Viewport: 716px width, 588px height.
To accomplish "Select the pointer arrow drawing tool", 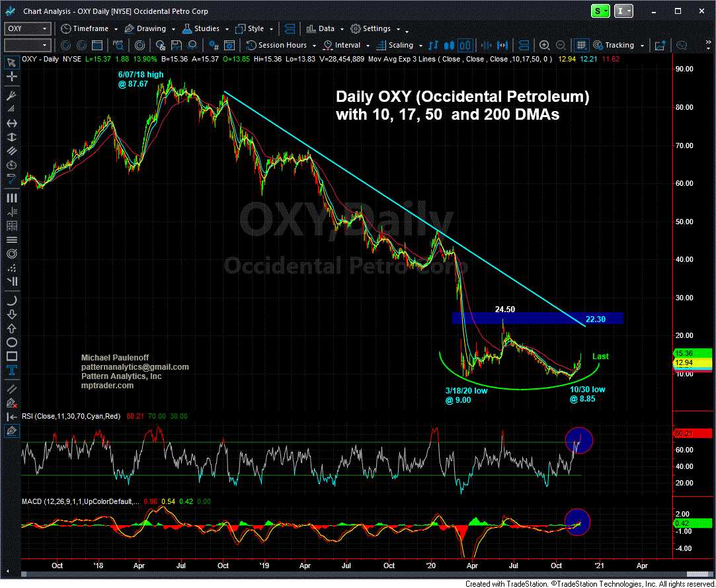I will (13, 63).
